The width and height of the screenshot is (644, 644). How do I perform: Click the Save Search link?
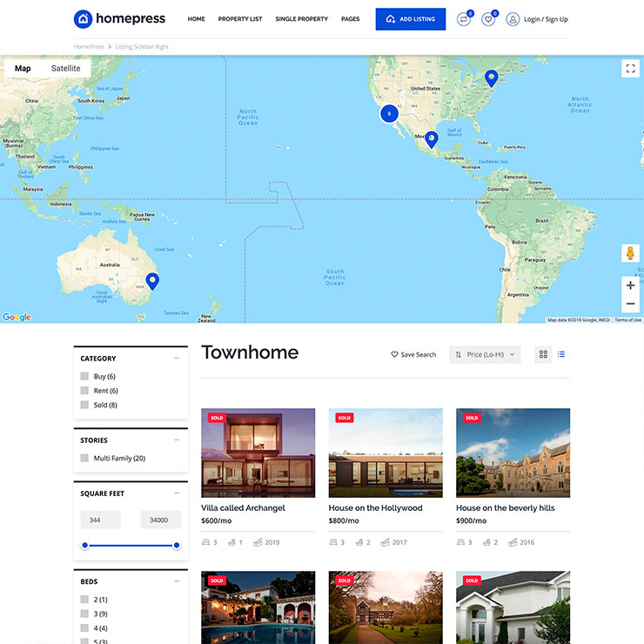tap(413, 354)
